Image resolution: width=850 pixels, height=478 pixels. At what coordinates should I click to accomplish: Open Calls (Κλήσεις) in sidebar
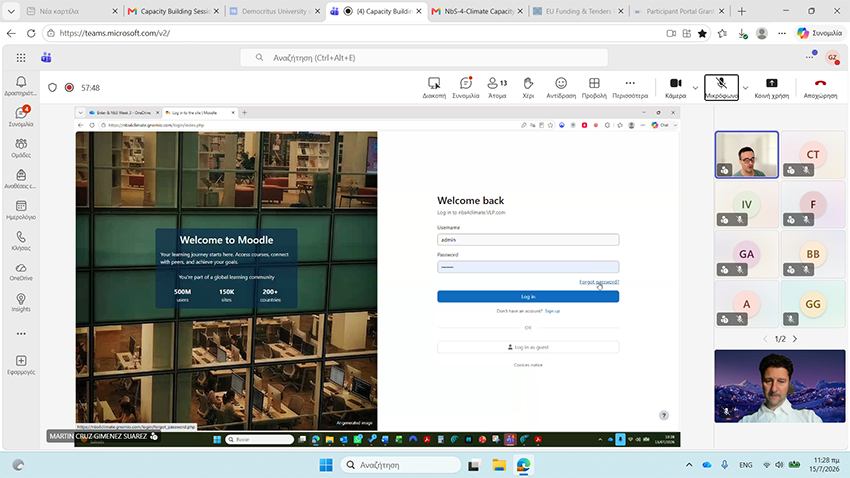pos(21,240)
